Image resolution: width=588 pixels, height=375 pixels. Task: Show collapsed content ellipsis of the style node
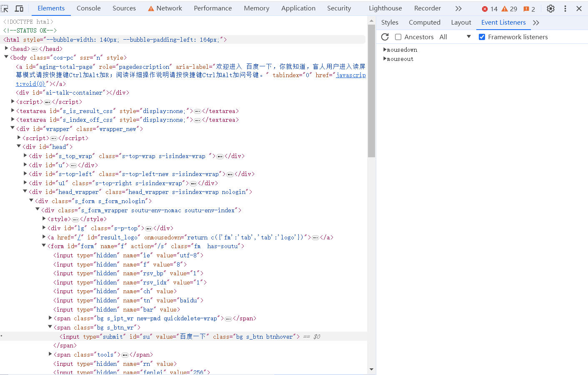[x=75, y=219]
